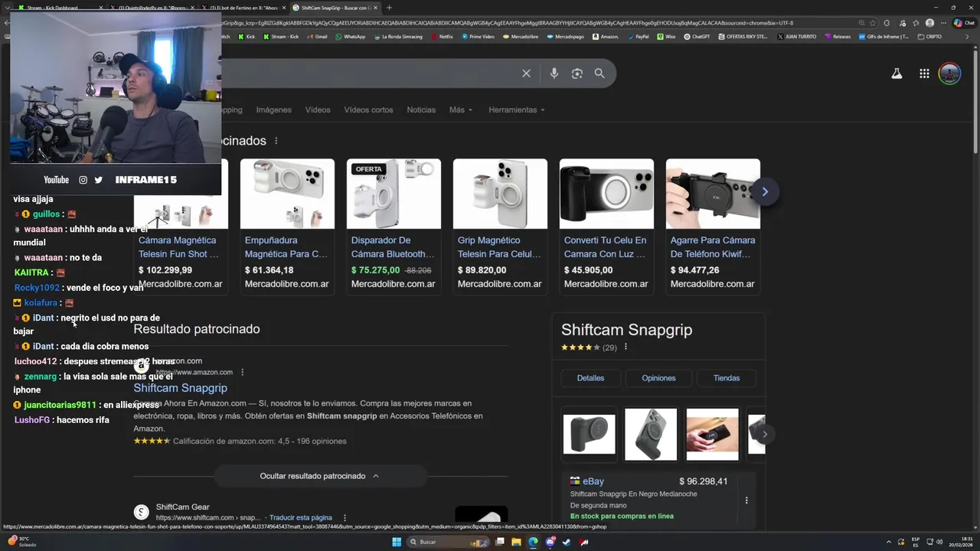This screenshot has height=551, width=980.
Task: Open three-dot menu next to Traducir esta página
Action: (x=345, y=518)
